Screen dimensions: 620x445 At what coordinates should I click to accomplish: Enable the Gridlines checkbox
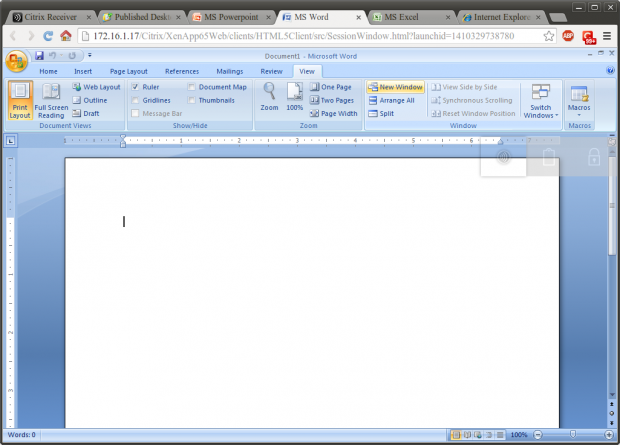pos(135,100)
